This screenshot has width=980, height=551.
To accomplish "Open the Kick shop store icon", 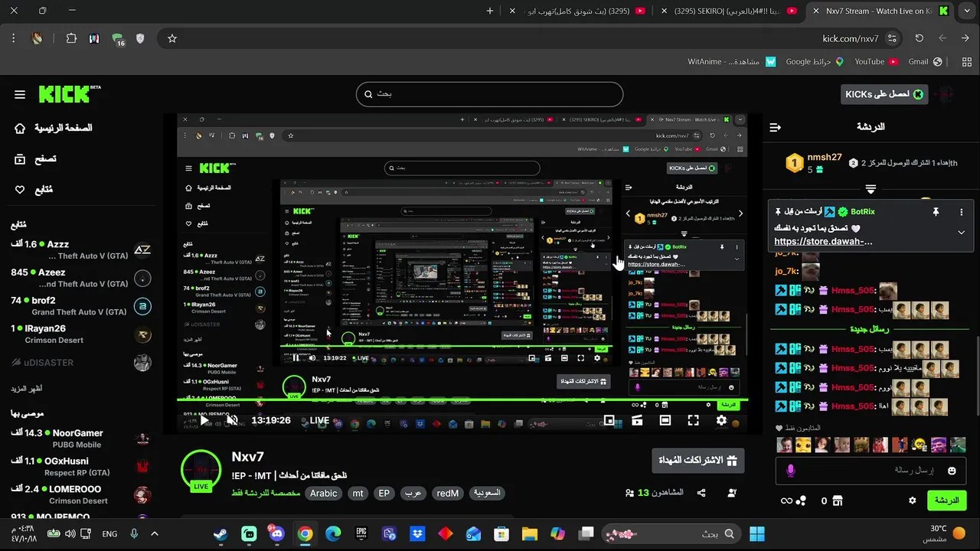I will (x=838, y=500).
